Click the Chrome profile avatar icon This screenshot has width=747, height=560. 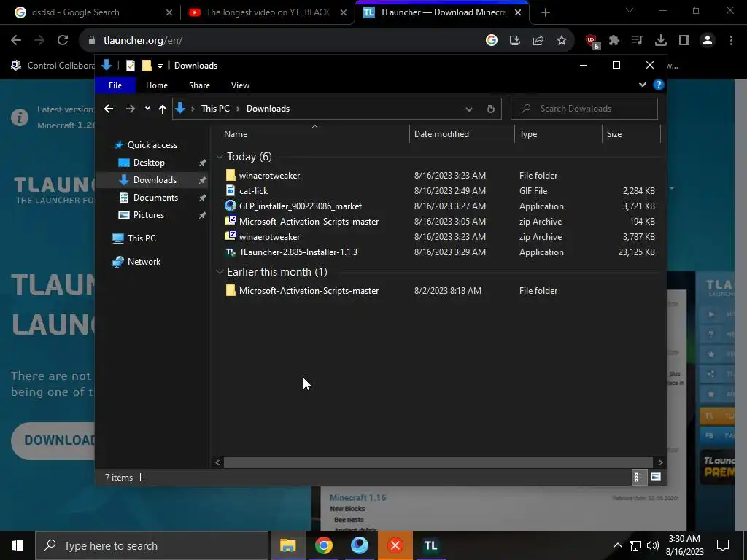click(x=708, y=41)
